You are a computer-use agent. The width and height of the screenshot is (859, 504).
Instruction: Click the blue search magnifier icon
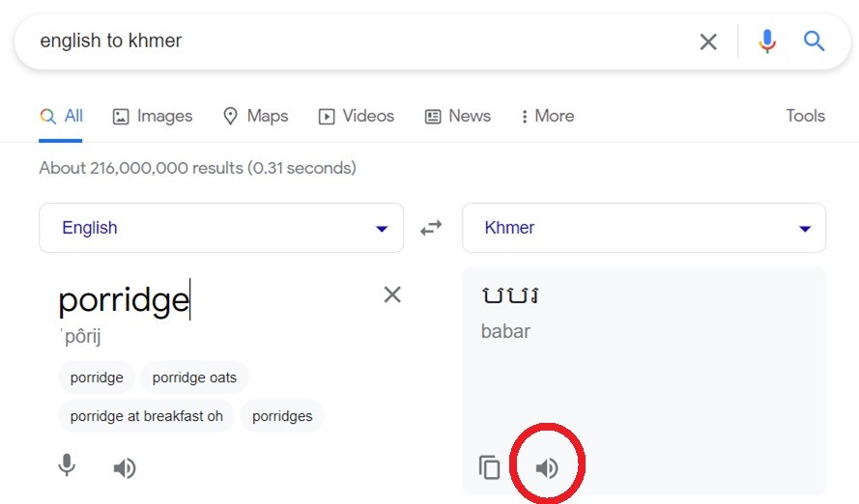[815, 42]
